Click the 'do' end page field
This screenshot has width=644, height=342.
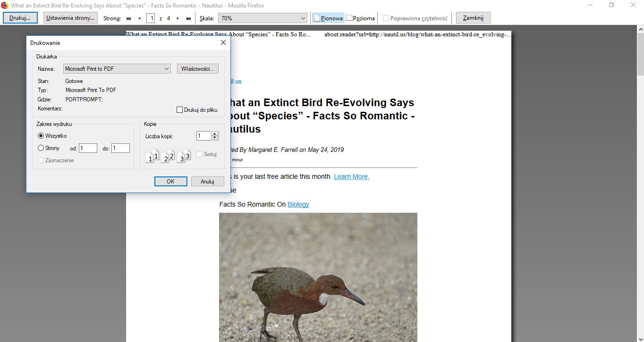(120, 148)
